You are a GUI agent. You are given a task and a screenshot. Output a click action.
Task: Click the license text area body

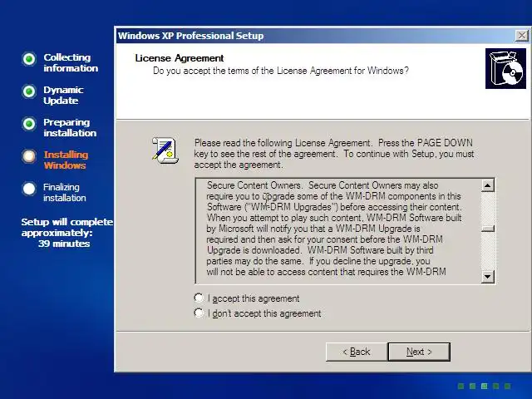[338, 231]
